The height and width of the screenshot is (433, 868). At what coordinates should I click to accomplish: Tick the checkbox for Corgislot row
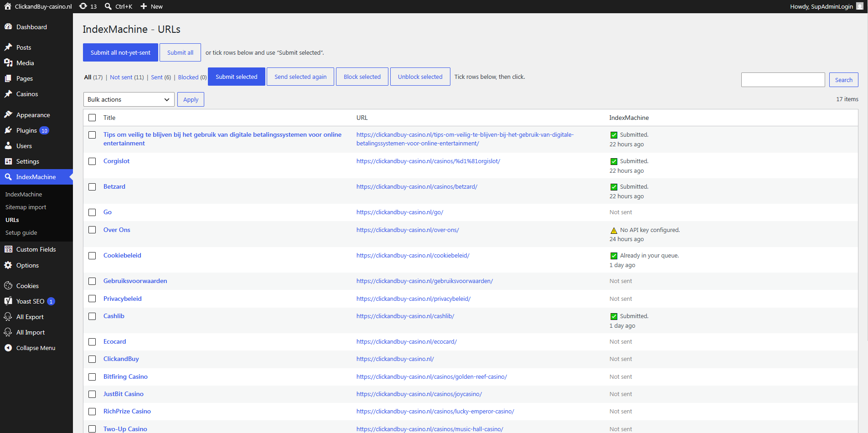coord(92,161)
